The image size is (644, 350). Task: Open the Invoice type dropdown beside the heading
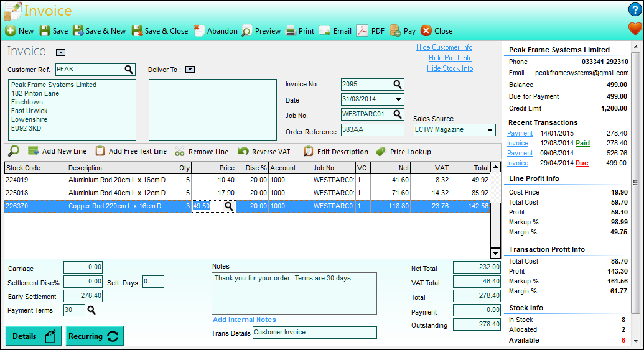(60, 52)
